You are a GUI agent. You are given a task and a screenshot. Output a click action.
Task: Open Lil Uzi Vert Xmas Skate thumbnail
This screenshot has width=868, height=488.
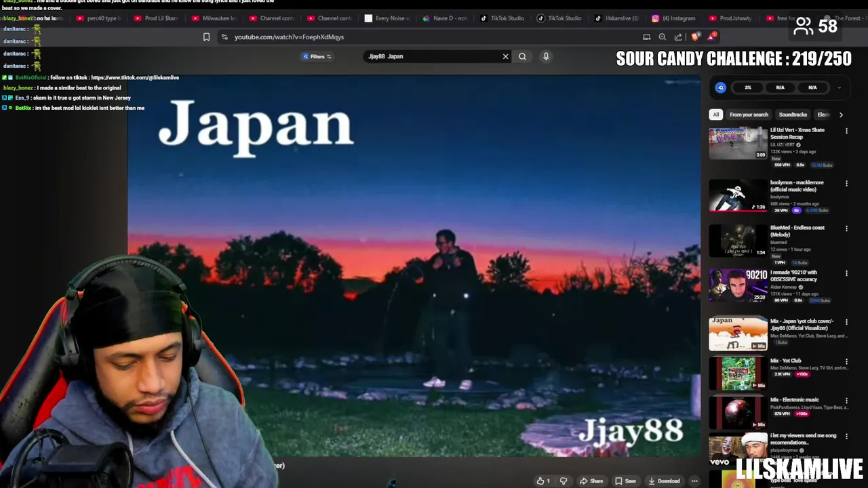point(738,143)
